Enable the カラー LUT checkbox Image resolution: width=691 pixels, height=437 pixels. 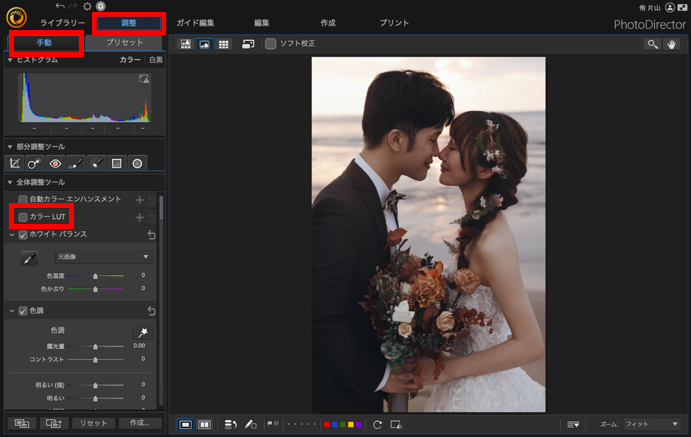tap(23, 217)
